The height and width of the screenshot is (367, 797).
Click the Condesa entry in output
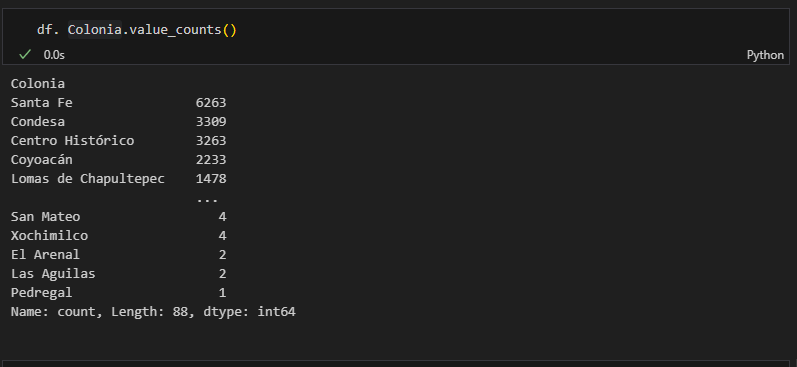pos(118,122)
